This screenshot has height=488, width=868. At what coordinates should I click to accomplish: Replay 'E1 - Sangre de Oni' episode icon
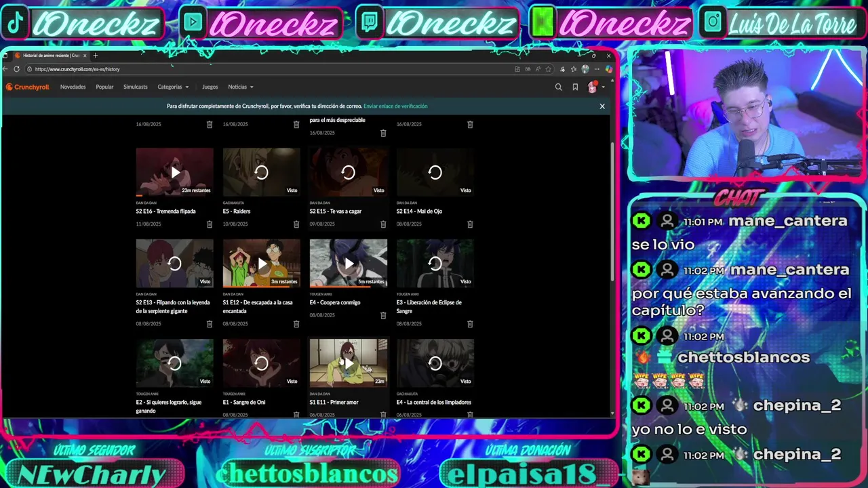[262, 363]
